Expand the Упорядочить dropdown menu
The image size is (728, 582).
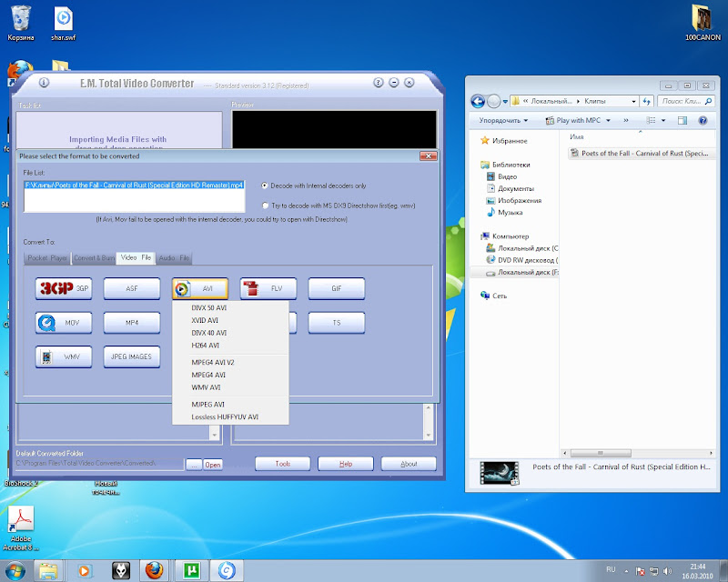(503, 120)
